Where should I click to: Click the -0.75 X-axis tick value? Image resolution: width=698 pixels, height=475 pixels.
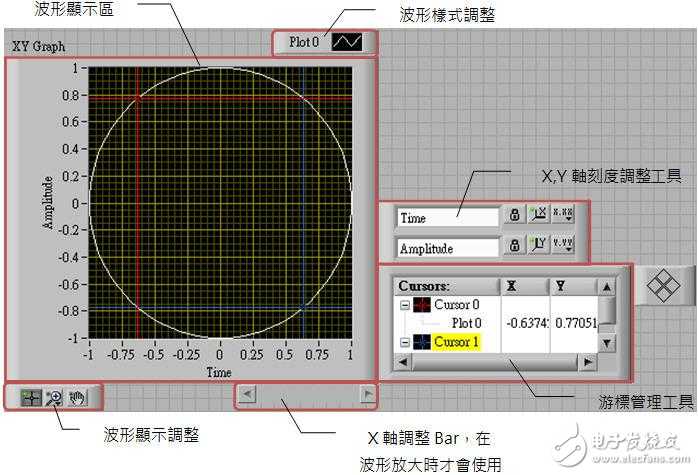pos(121,355)
